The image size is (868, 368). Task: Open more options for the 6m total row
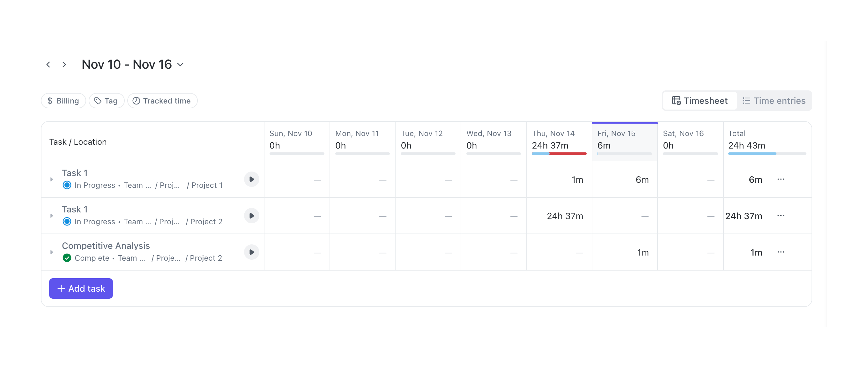781,180
